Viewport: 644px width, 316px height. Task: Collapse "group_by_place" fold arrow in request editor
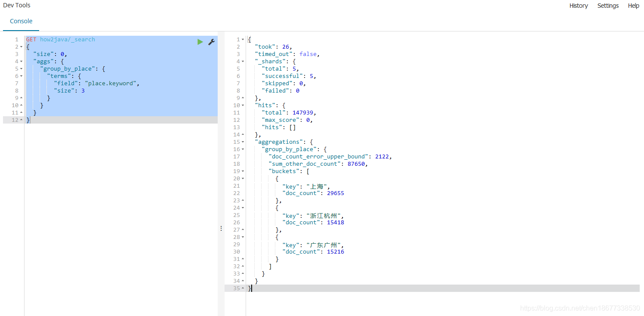tap(22, 69)
